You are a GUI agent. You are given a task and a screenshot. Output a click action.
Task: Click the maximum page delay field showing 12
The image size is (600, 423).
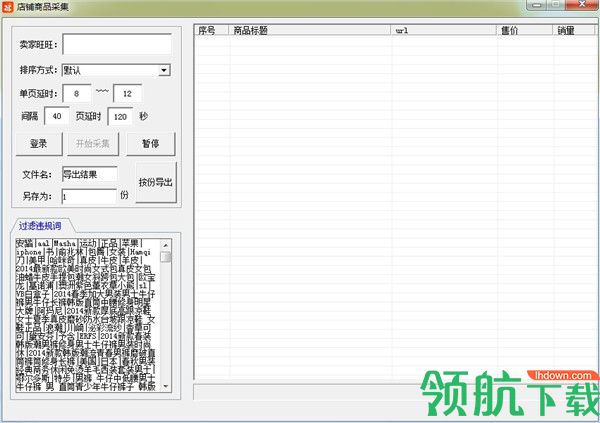click(x=127, y=93)
